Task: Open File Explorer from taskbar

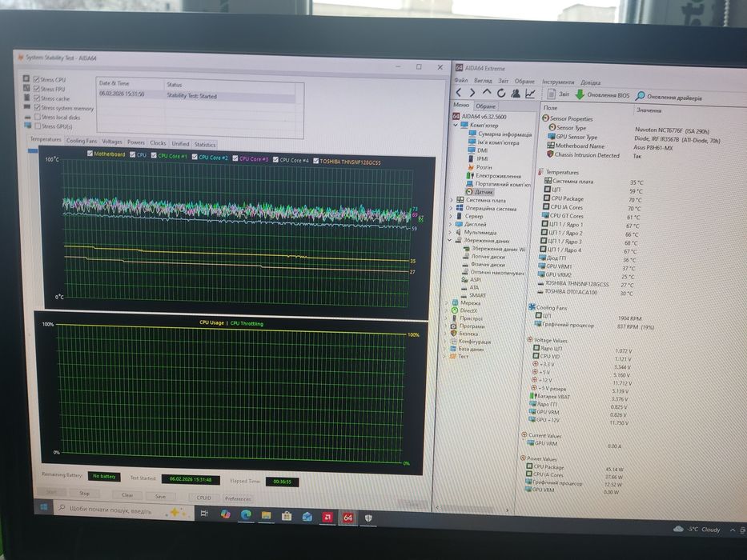Action: [267, 515]
